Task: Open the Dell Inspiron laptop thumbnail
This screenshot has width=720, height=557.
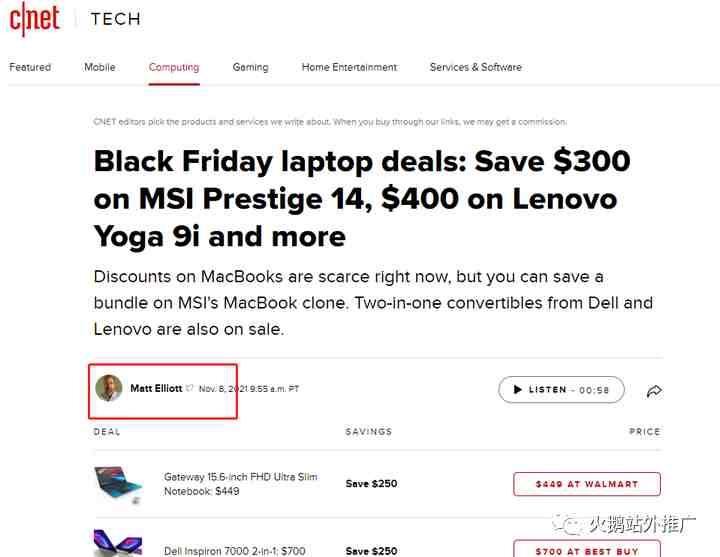Action: [118, 543]
